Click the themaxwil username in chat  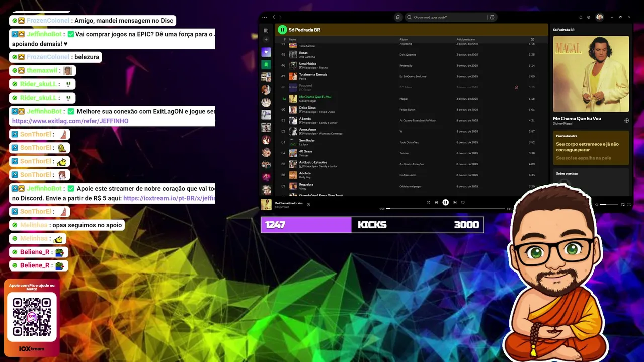click(x=42, y=71)
